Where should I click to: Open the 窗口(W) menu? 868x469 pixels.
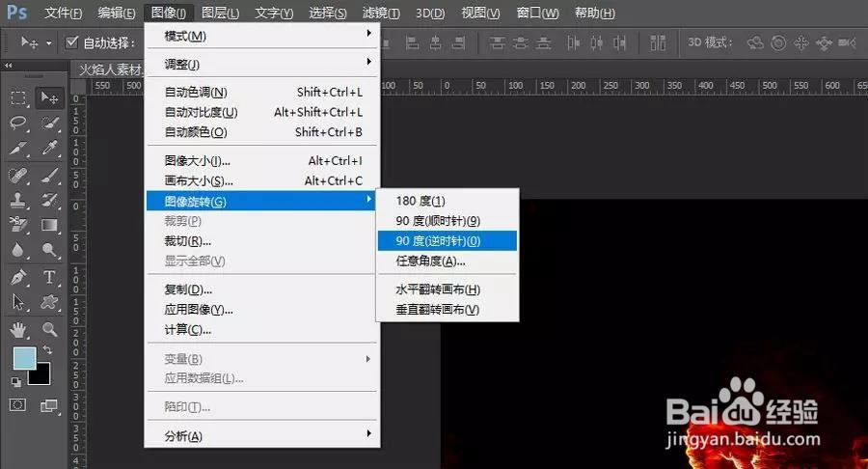click(x=537, y=13)
